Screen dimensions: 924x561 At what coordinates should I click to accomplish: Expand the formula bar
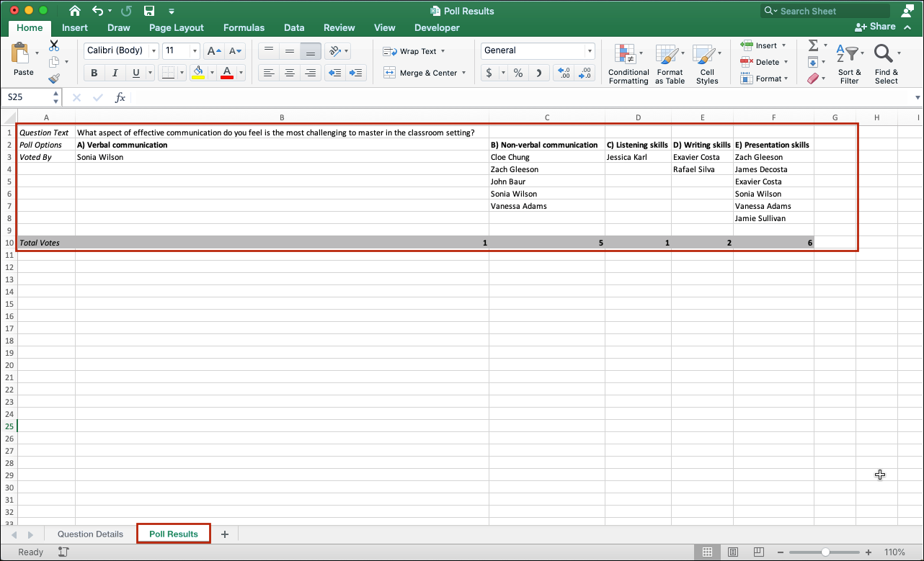point(918,97)
